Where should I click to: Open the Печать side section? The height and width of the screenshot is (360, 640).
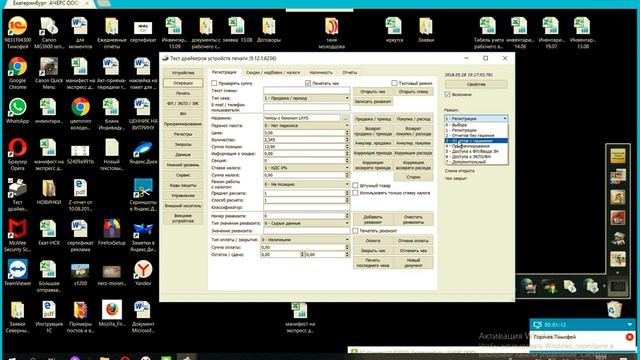coord(183,93)
